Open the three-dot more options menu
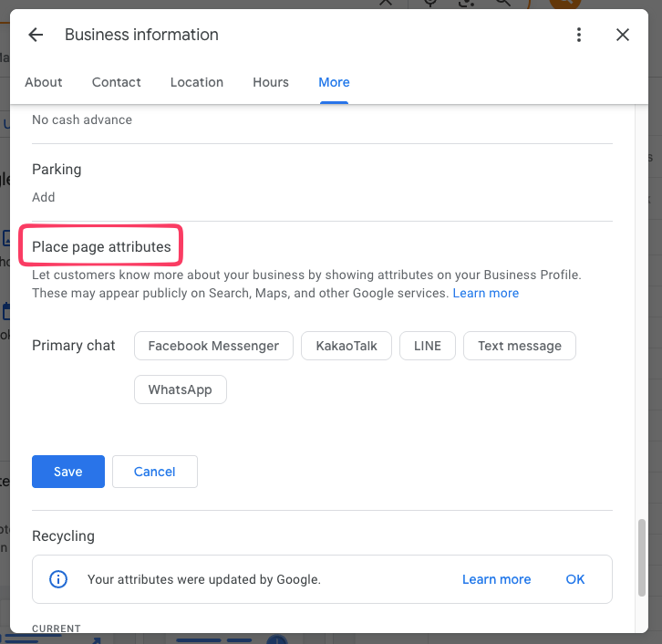The width and height of the screenshot is (662, 644). coord(579,35)
